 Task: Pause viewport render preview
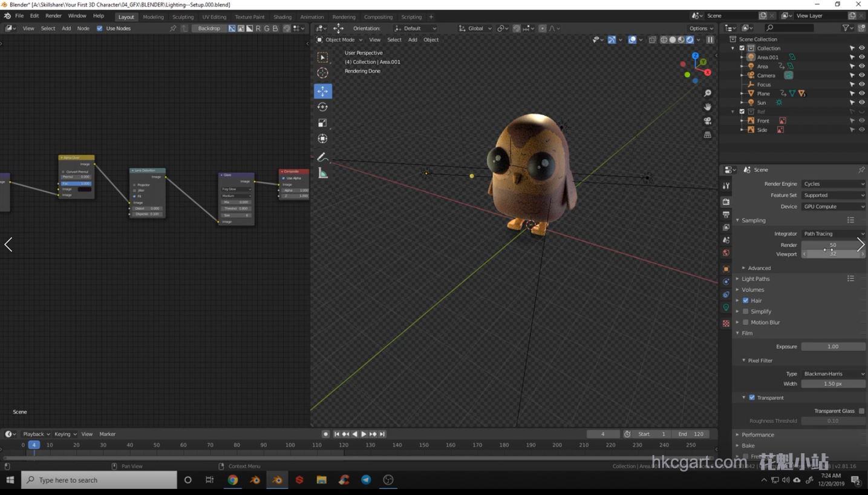pos(710,40)
